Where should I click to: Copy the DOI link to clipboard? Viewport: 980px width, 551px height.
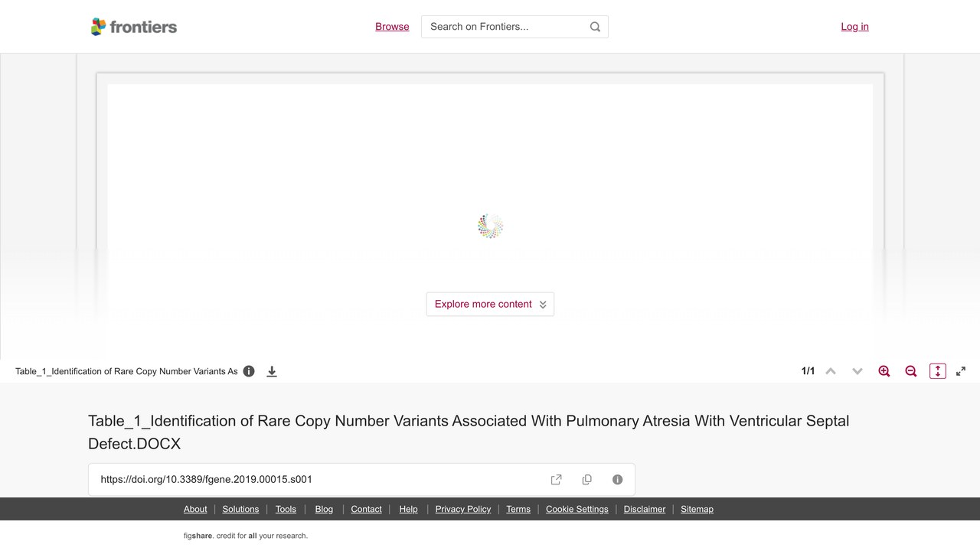pos(587,480)
